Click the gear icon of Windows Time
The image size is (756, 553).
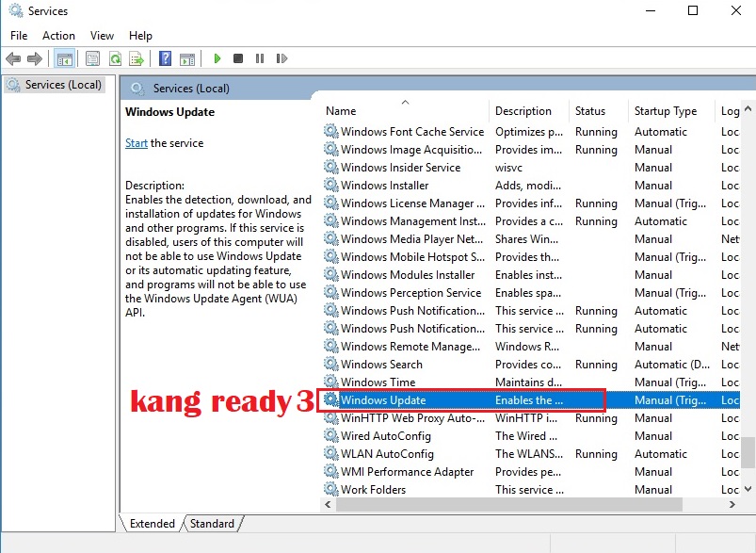pyautogui.click(x=330, y=382)
